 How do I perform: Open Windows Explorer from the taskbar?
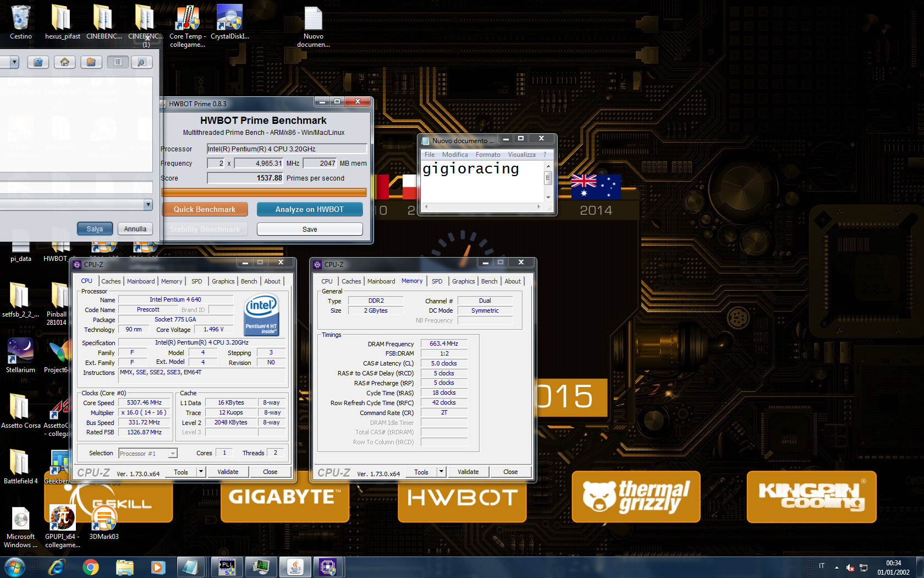pos(125,567)
